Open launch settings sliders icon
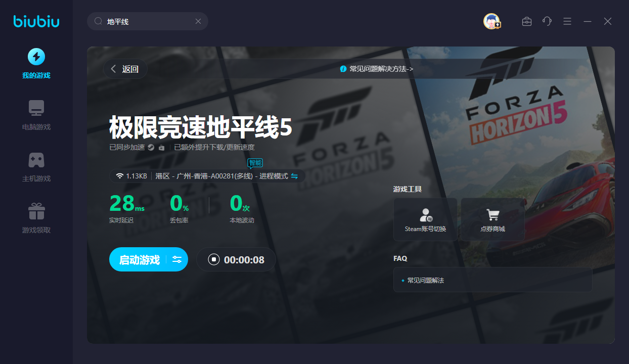The height and width of the screenshot is (364, 629). [x=177, y=259]
